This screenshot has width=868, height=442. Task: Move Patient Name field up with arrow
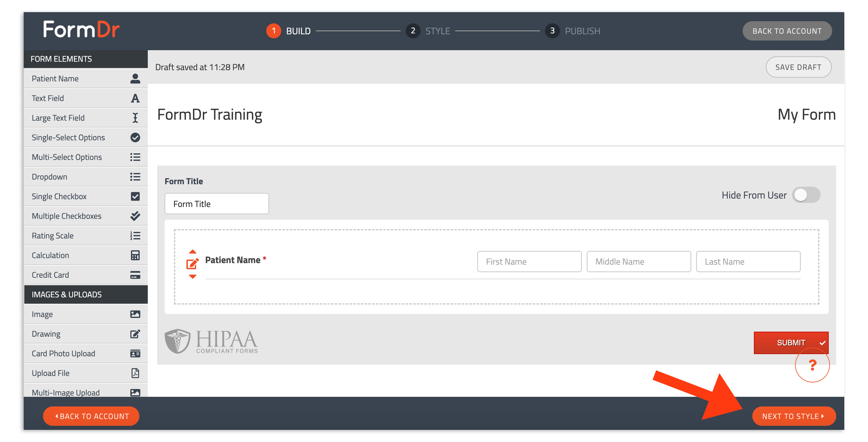(x=192, y=252)
